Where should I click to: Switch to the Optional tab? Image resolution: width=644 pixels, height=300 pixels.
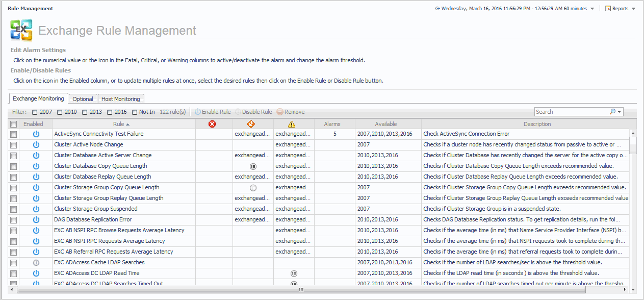83,99
